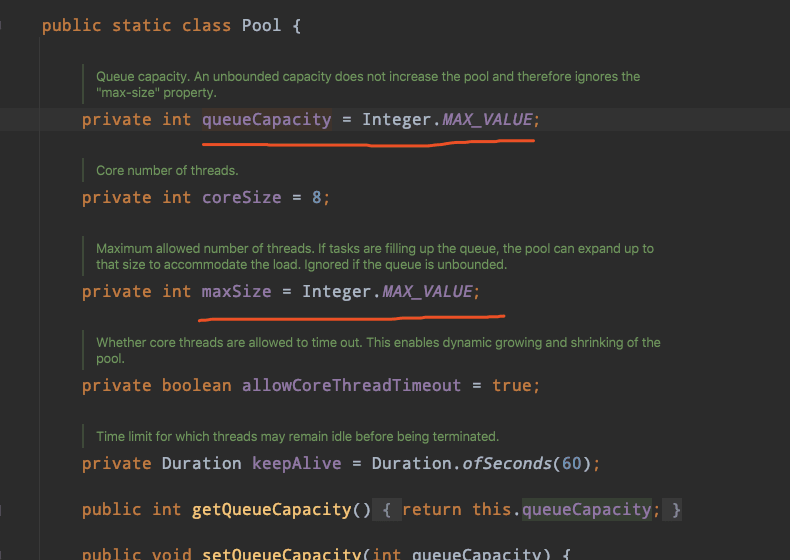Toggle gutter fold marker beside getQueueCapacity method
Viewport: 790px width, 560px height.
coord(1,510)
